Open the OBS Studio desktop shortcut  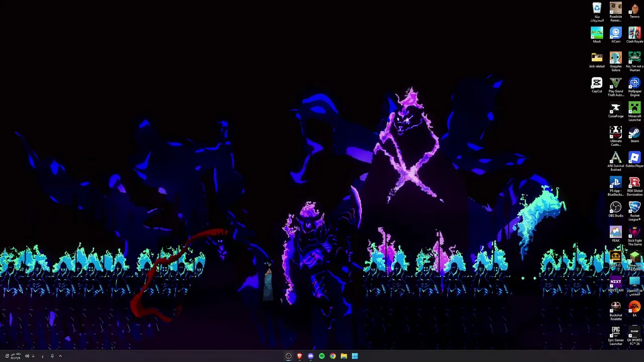tap(616, 209)
